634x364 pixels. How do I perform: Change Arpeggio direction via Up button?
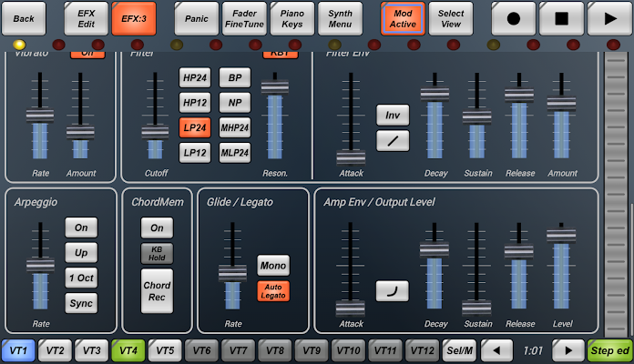(x=81, y=252)
